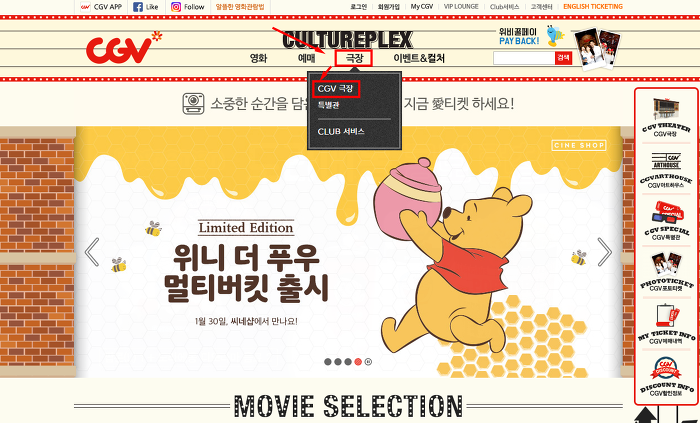The image size is (700, 423).
Task: Choose CGV 극장 in dropdown menu
Action: click(335, 88)
